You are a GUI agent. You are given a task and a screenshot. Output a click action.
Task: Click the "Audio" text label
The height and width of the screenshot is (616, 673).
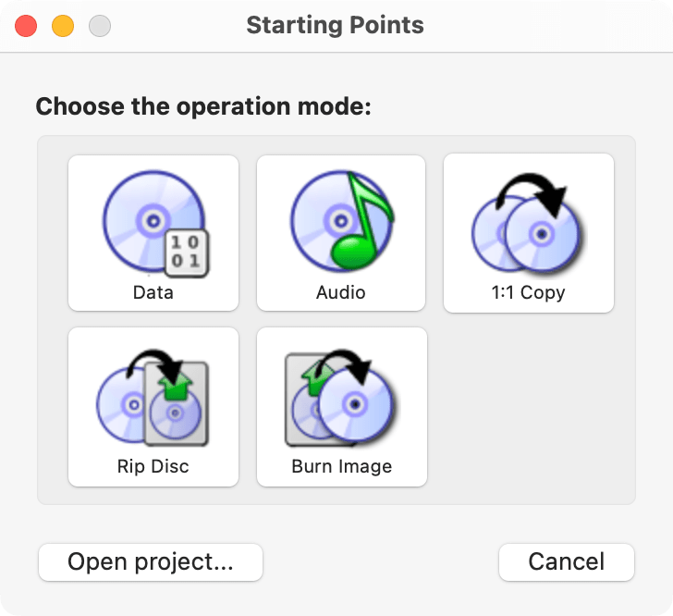coord(341,293)
